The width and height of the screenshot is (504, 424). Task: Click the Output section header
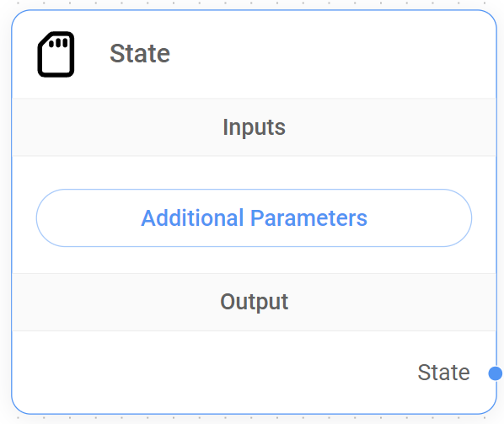254,302
